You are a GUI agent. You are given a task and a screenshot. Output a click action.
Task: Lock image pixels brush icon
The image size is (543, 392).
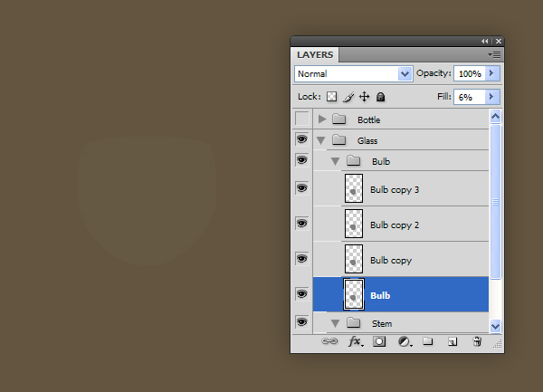coord(348,97)
